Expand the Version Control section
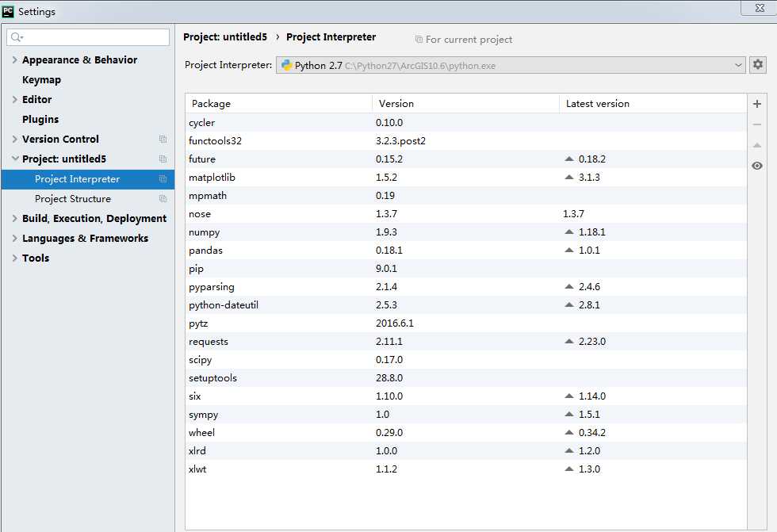The height and width of the screenshot is (532, 777). point(14,140)
